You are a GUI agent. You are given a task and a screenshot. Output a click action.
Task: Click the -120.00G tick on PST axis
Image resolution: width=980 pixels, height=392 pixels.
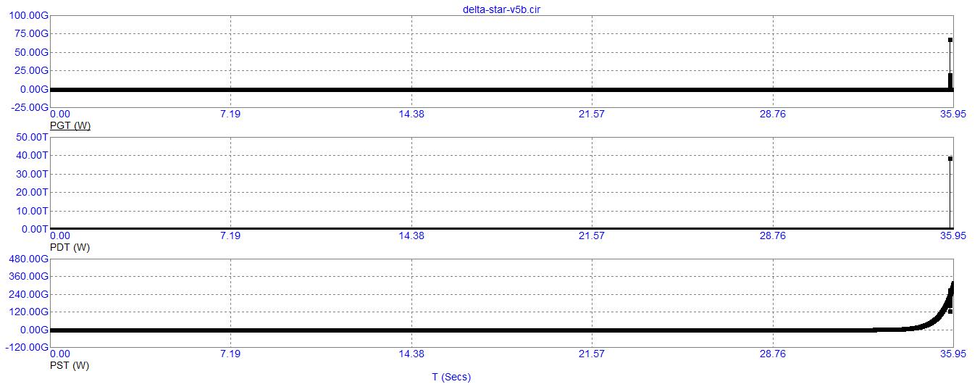tap(25, 348)
